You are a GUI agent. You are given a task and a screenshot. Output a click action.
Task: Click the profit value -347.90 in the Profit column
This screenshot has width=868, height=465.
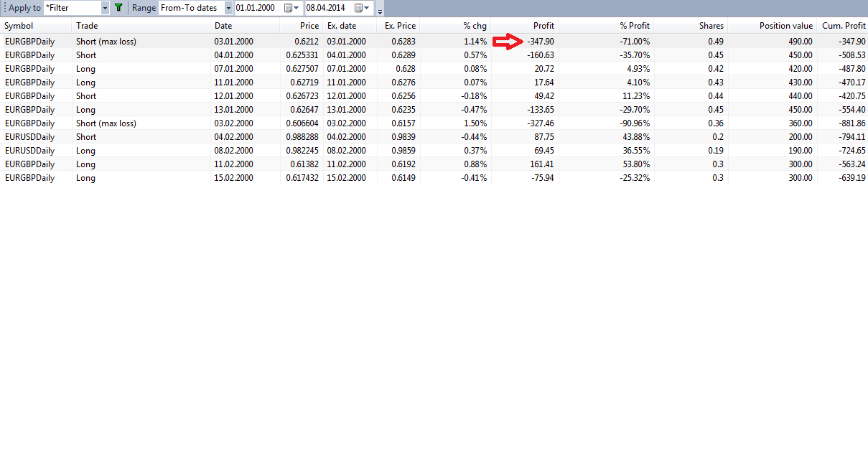tap(540, 42)
